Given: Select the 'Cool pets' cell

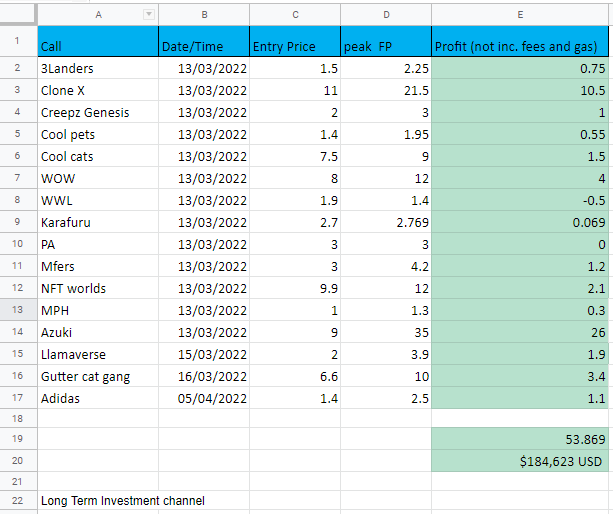Looking at the screenshot, I should pos(98,134).
